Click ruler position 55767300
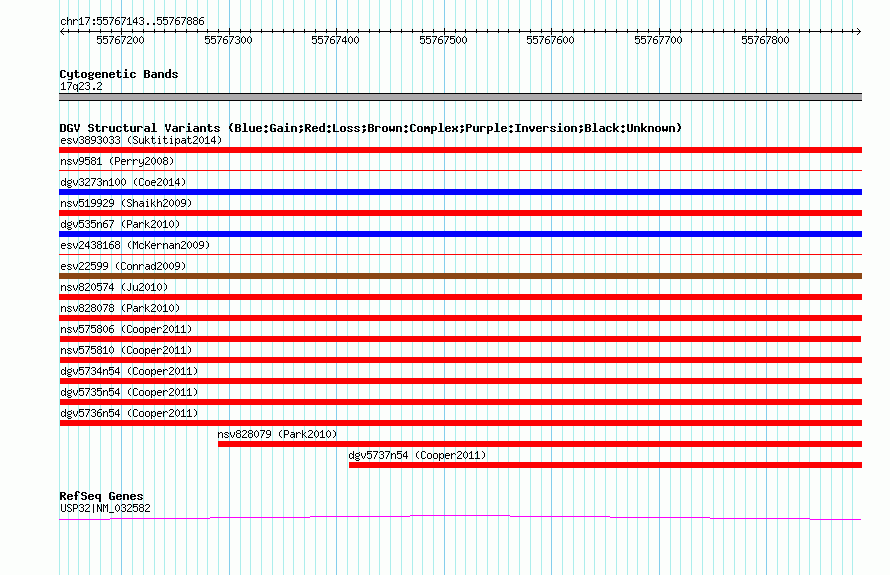This screenshot has width=890, height=575. click(x=228, y=40)
